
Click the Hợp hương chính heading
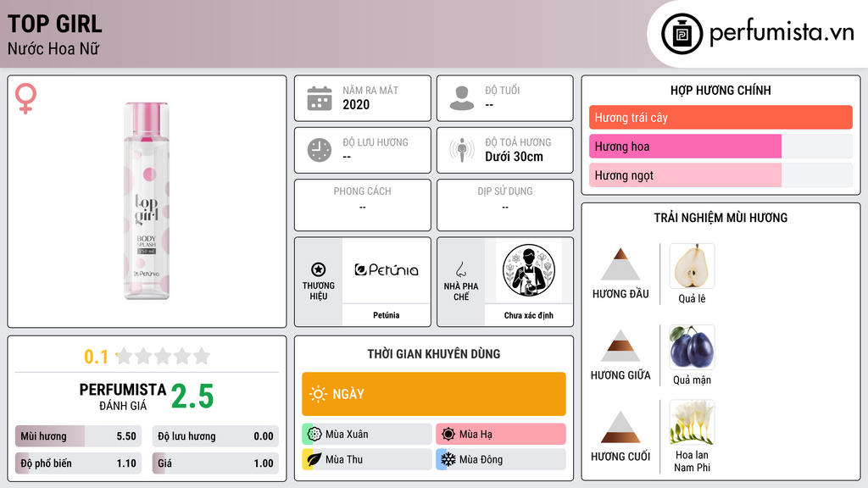click(721, 90)
